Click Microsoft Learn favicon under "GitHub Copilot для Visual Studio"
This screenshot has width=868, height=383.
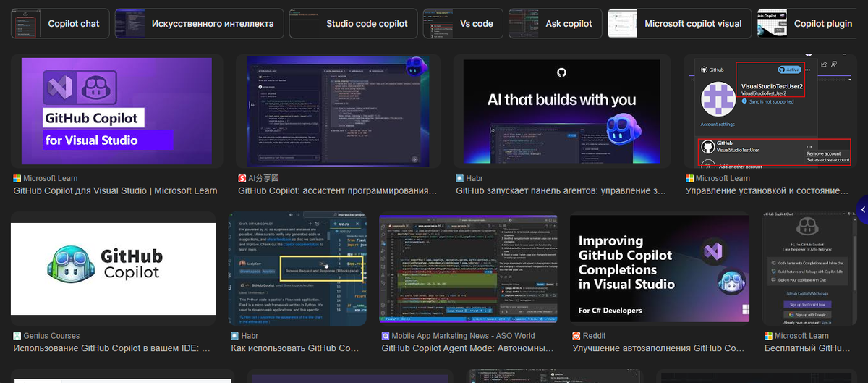click(x=17, y=178)
